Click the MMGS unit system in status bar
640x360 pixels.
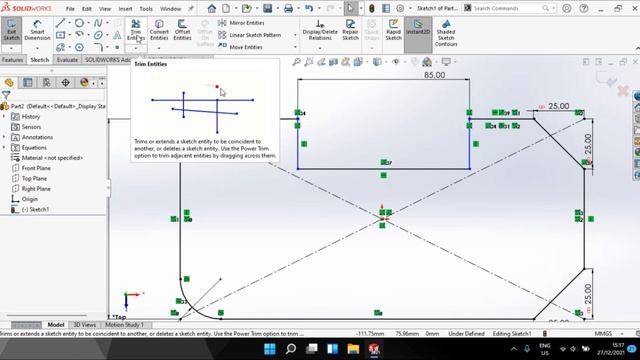click(x=603, y=333)
